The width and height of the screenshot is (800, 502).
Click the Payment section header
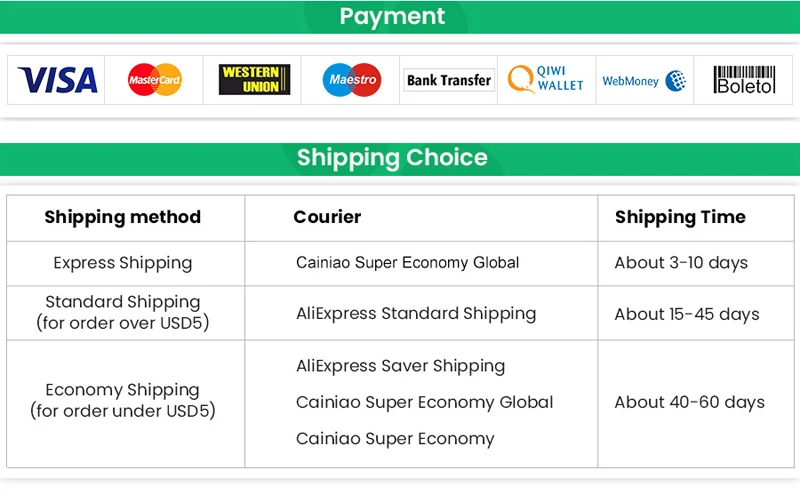coord(392,16)
